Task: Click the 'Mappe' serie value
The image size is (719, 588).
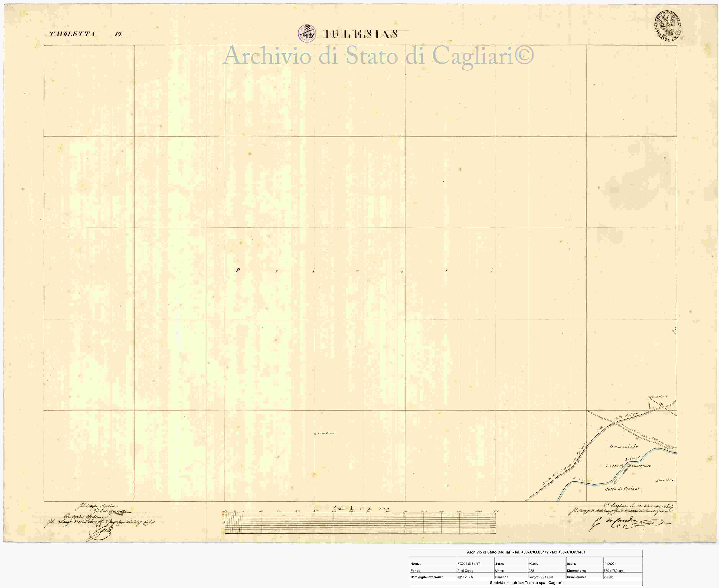Action: tap(534, 564)
